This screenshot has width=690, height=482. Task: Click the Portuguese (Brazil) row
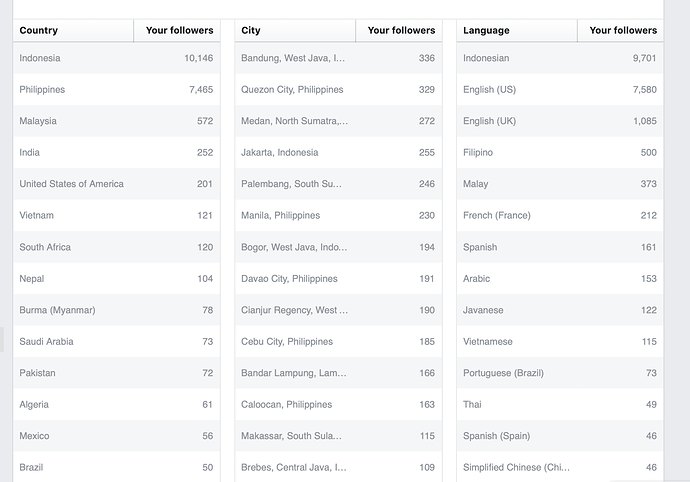click(503, 373)
